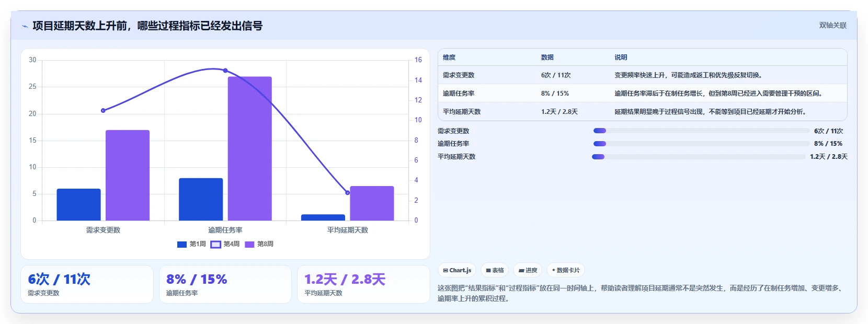Click table cell 6次 / 11次
The height and width of the screenshot is (324, 868).
[x=556, y=75]
